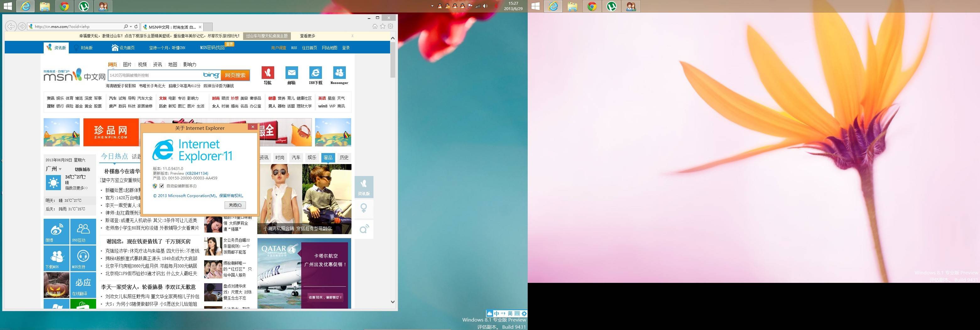Open Chrome from the left monitor taskbar
Screen dimensions: 980x330
click(64, 6)
